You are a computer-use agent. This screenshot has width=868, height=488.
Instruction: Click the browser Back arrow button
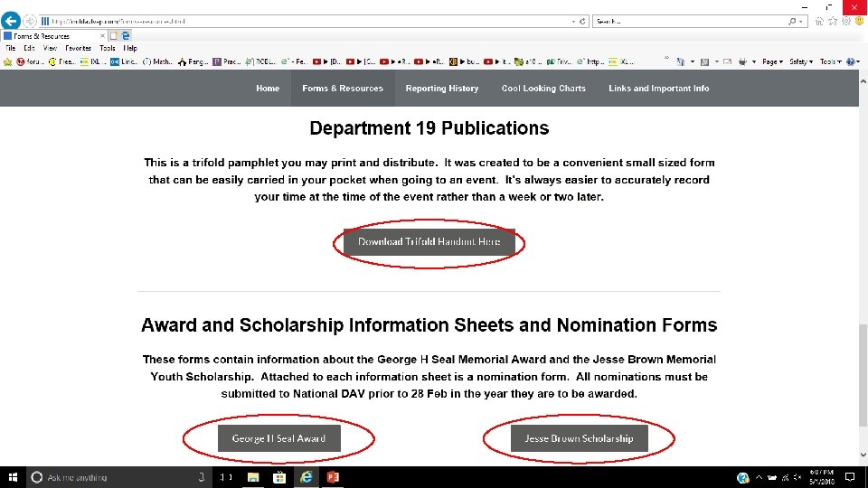point(11,21)
